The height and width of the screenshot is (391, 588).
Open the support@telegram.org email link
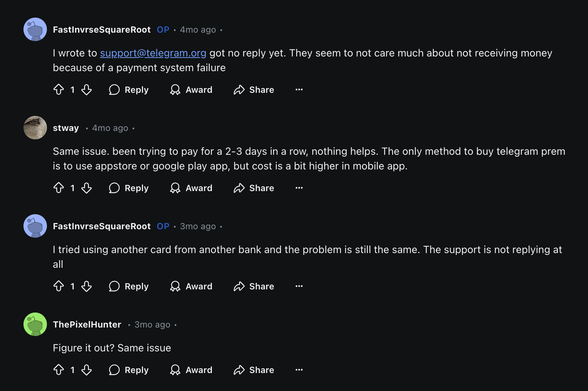(x=153, y=53)
